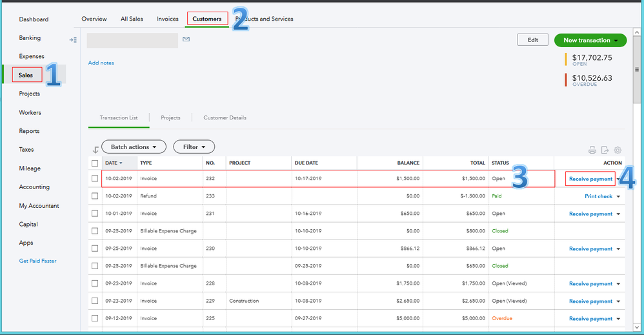
Task: Click the sort arrow in DATE column header
Action: point(121,163)
